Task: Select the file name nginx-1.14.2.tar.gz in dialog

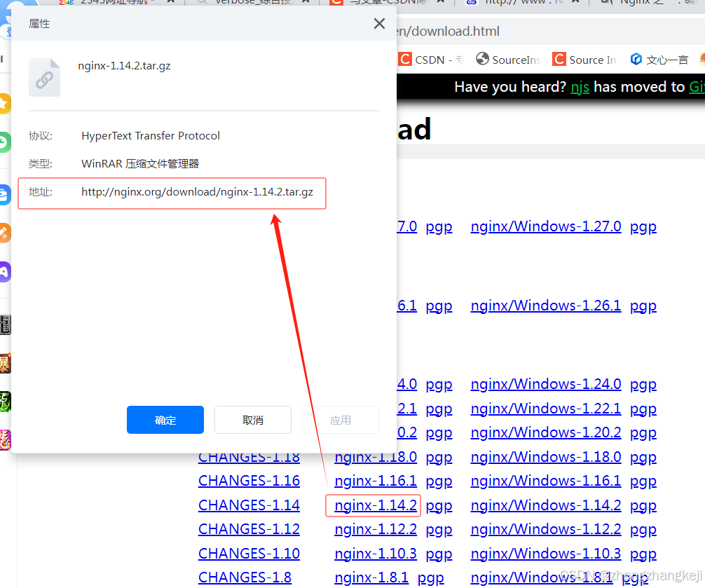Action: pos(124,66)
